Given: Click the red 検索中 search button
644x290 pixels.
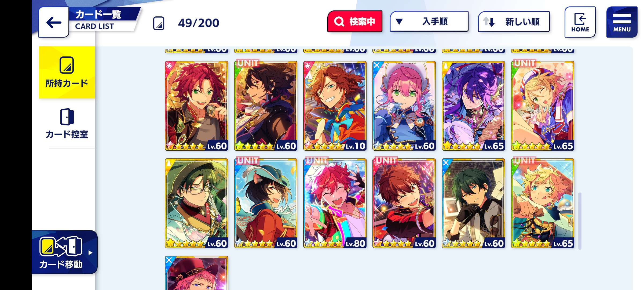Looking at the screenshot, I should point(355,21).
